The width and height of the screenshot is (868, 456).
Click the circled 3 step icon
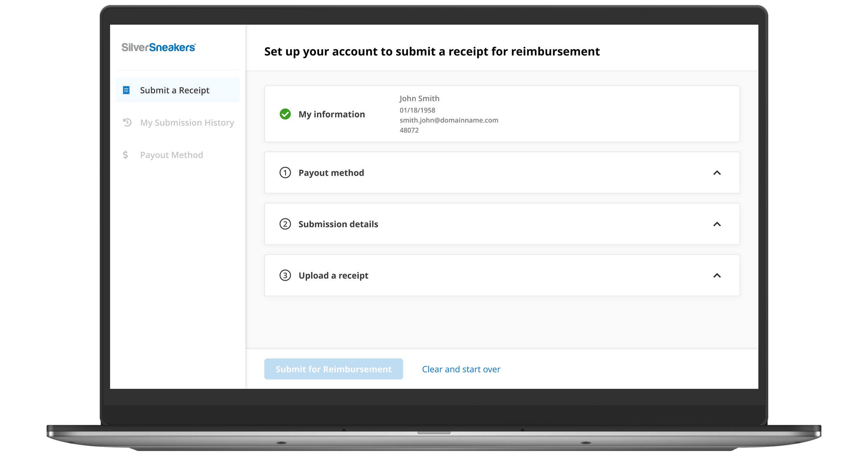click(x=285, y=275)
